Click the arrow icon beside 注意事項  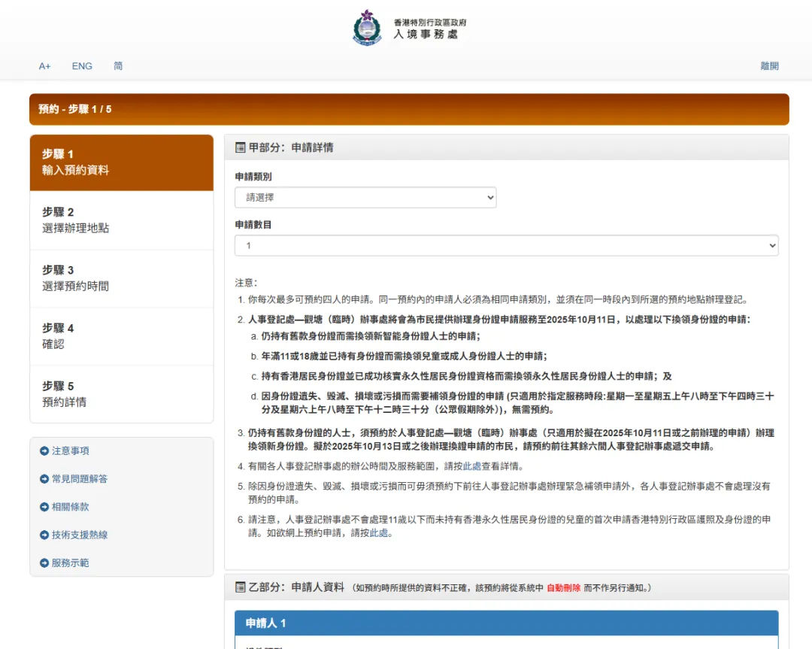click(x=44, y=451)
